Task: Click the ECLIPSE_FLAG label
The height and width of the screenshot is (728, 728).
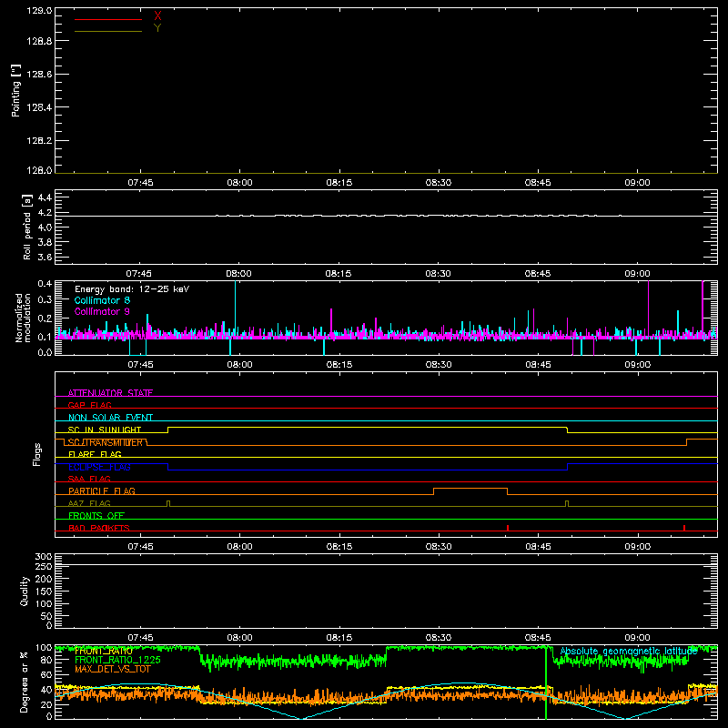Action: (x=99, y=467)
